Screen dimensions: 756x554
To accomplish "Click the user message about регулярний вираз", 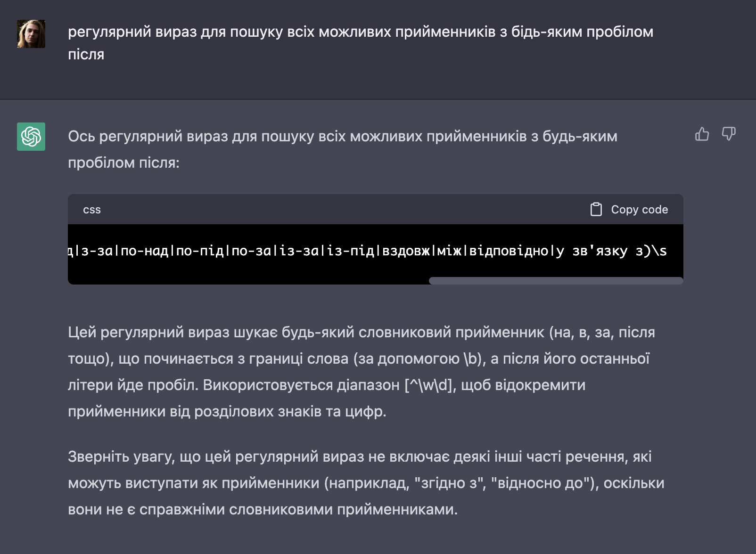I will (x=361, y=43).
